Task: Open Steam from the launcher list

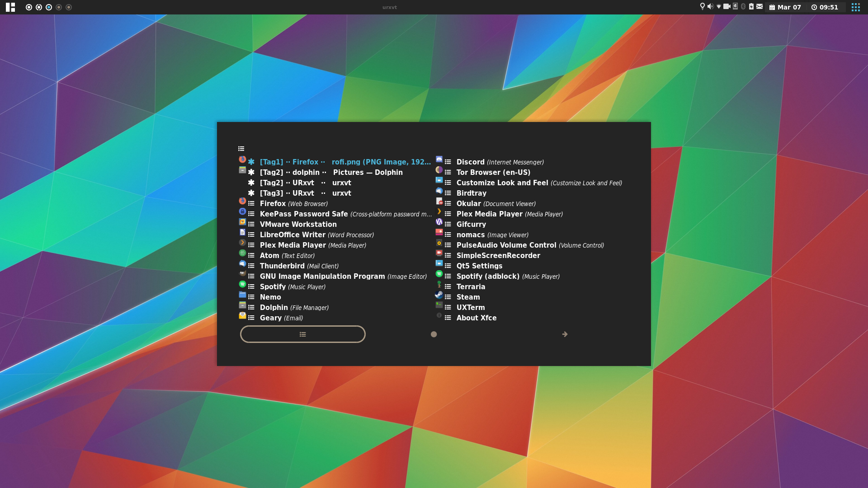Action: coord(468,297)
